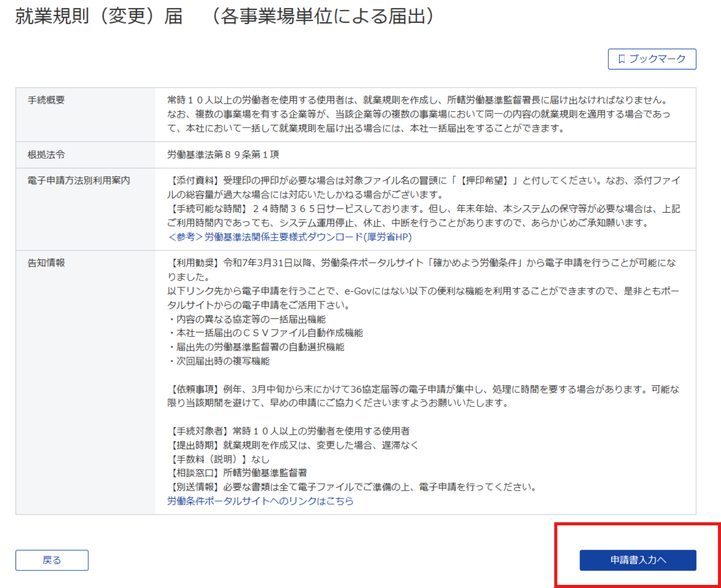Open the 労働基準法関係主要様式ダウンロード link
Image resolution: width=721 pixels, height=588 pixels.
pos(289,237)
